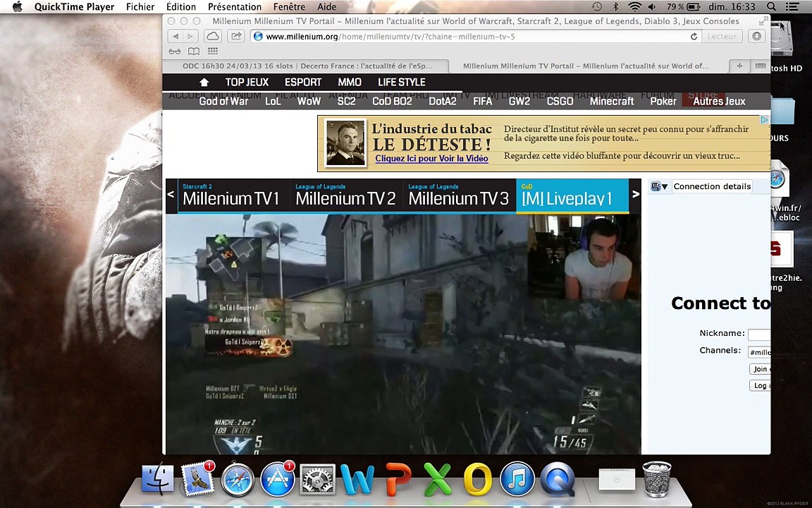Open Reading List glasses icon

(175, 52)
